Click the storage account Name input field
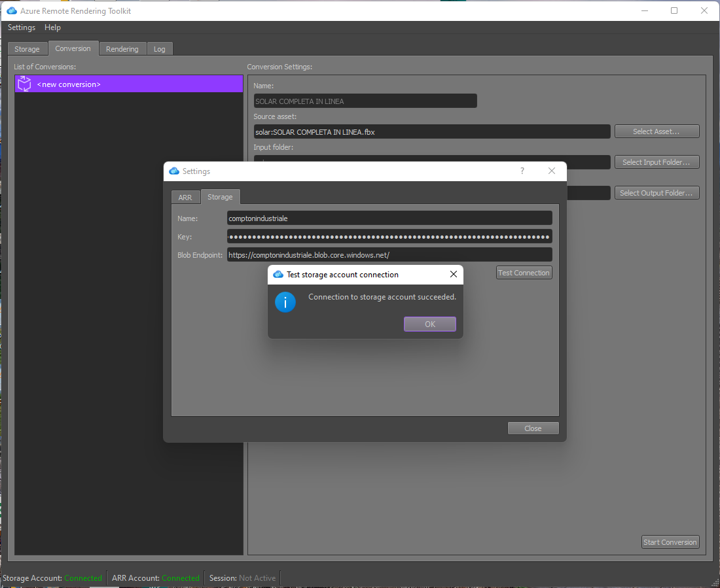This screenshot has width=720, height=588. coord(389,218)
